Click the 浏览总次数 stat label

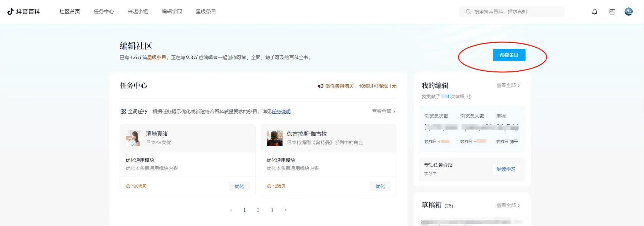point(436,116)
